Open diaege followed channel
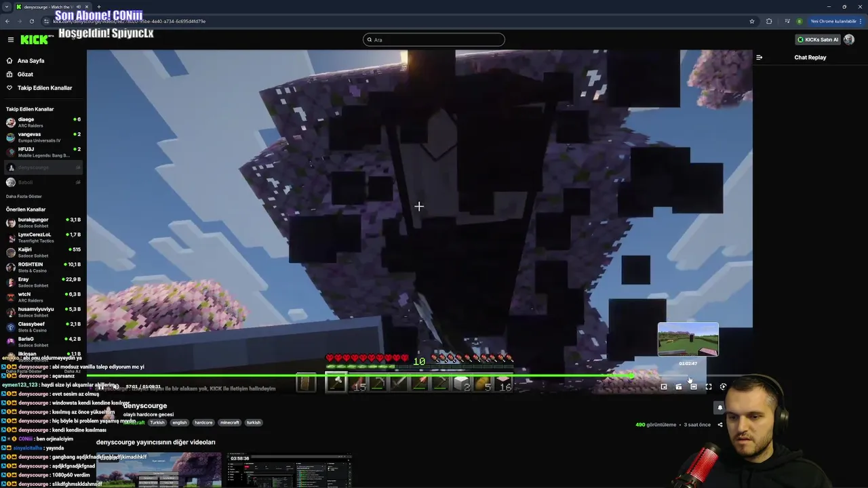868x488 pixels. (42, 122)
